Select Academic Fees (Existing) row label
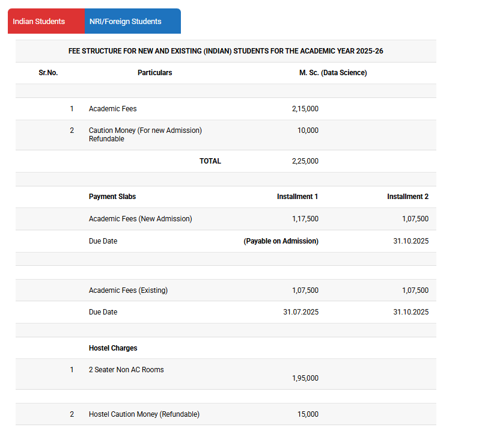Image resolution: width=482 pixels, height=448 pixels. tap(128, 290)
